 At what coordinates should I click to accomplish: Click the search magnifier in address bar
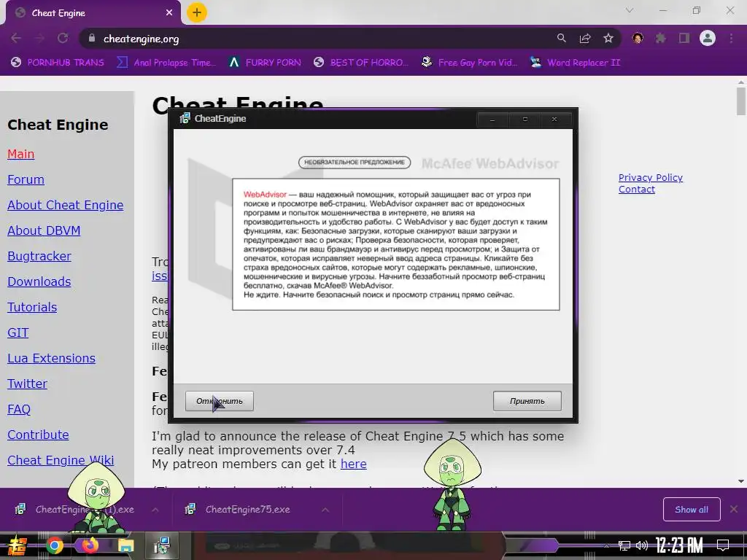click(562, 39)
